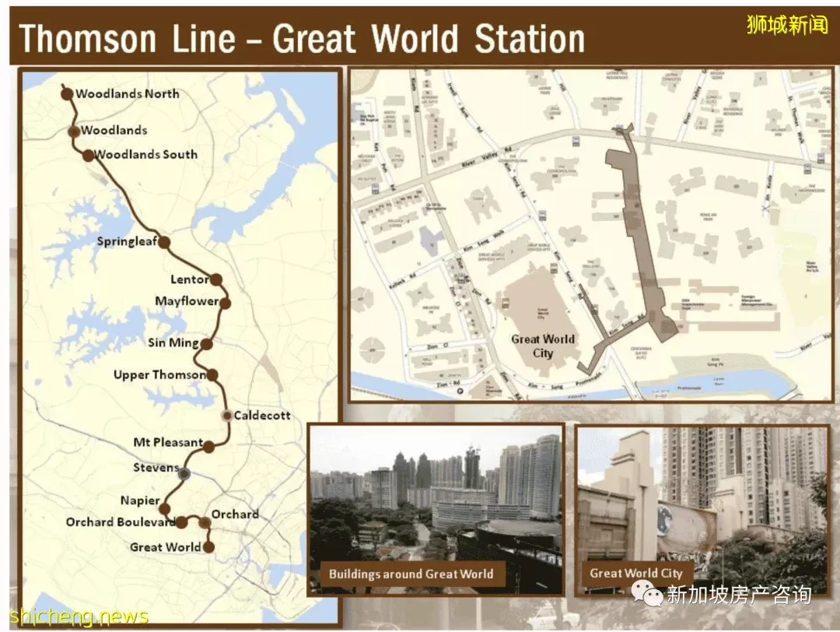Viewport: 840px width, 632px height.
Task: Select "Great World City" label on the street map
Action: [543, 346]
